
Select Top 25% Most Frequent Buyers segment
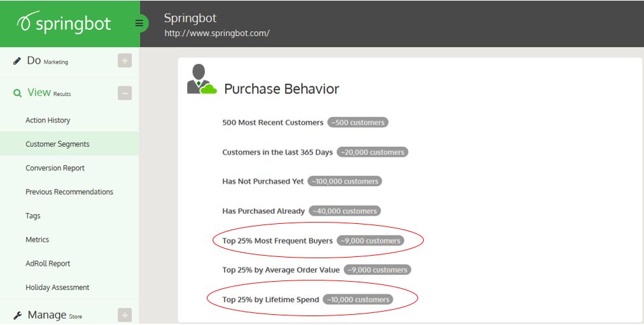pos(277,241)
